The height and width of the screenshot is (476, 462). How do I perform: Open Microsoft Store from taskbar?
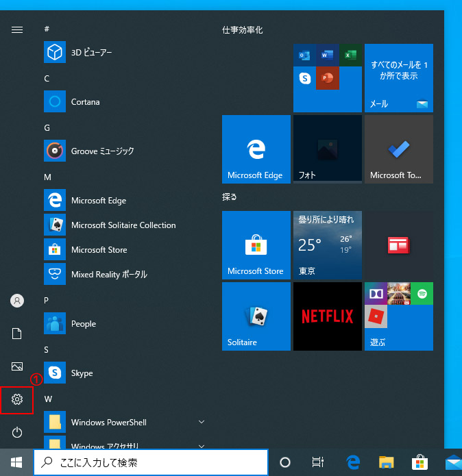420,462
